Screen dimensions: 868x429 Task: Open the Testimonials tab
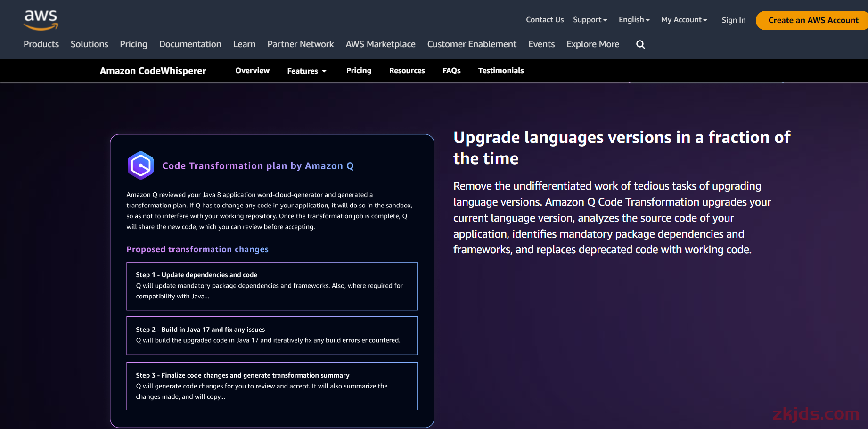pyautogui.click(x=501, y=71)
